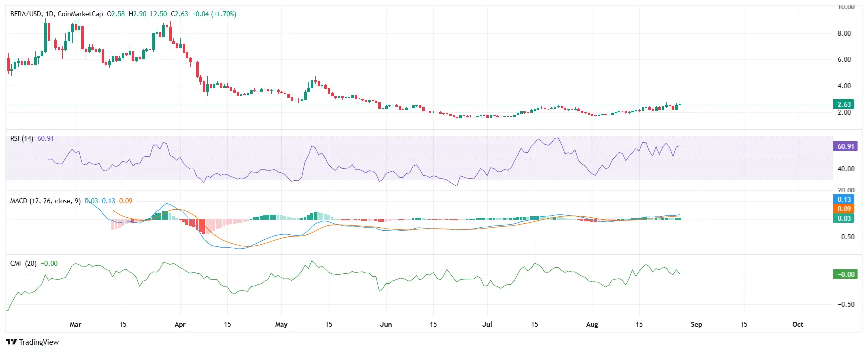Select the Apr date on time axis

(180, 324)
